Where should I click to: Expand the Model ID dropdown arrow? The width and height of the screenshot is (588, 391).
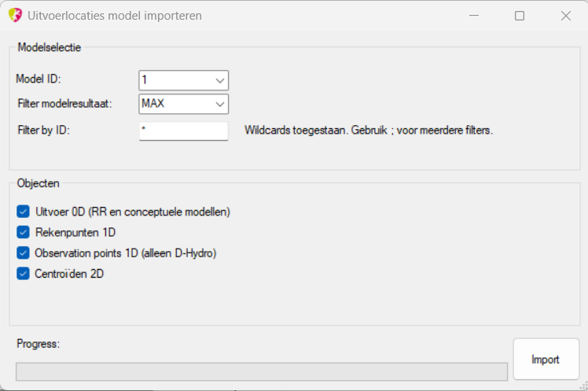point(220,80)
